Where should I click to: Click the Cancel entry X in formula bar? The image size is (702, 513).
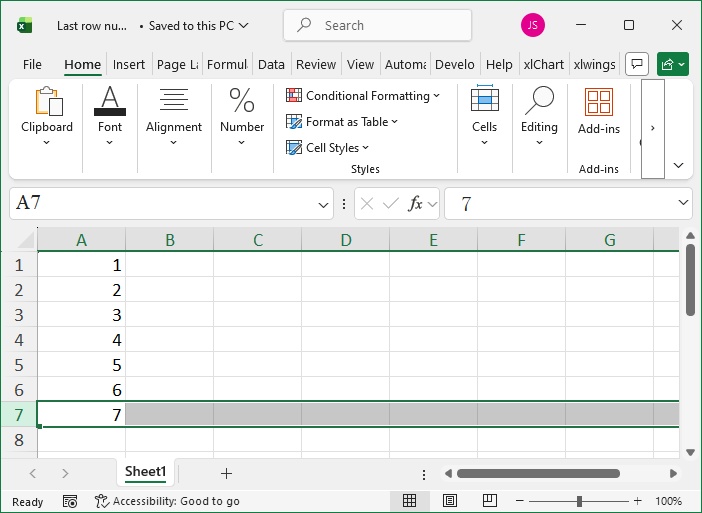coord(367,204)
